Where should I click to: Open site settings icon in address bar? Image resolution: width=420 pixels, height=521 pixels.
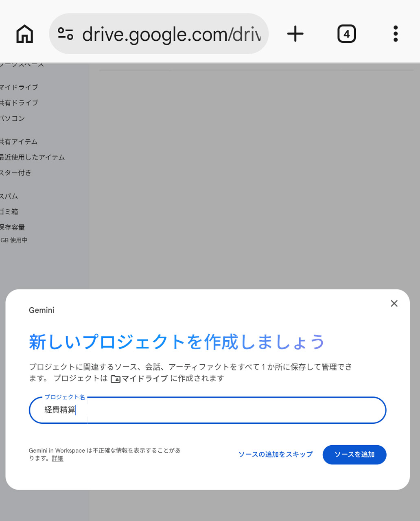[x=66, y=34]
